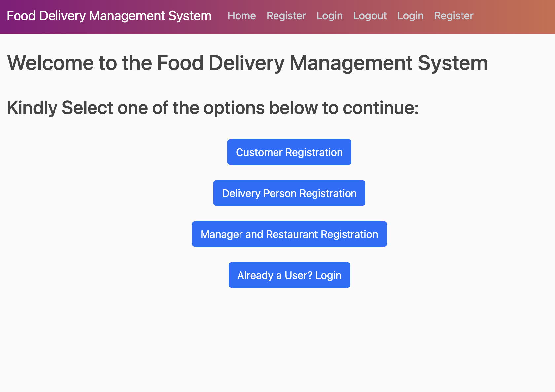
Task: Click the Already a User? Login button
Action: (289, 275)
